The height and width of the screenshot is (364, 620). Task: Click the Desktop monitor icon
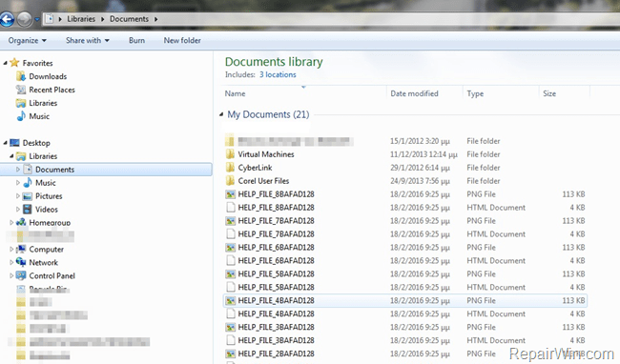click(x=14, y=143)
